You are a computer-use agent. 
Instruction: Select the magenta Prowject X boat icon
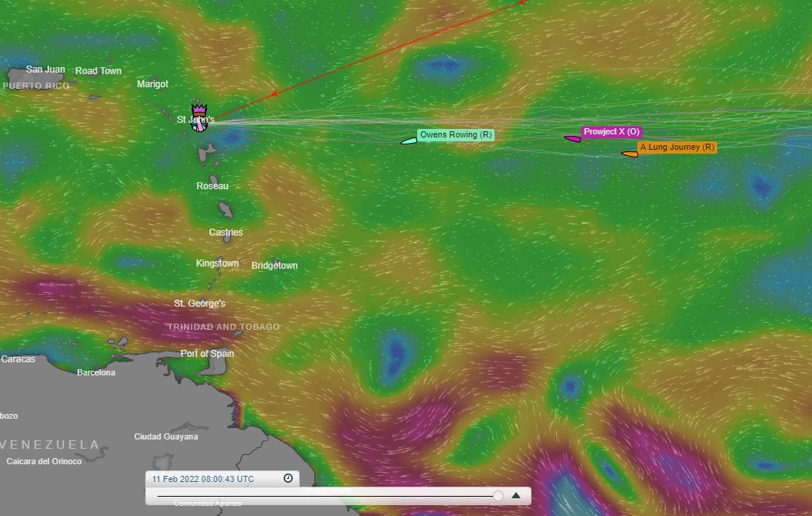(x=572, y=137)
